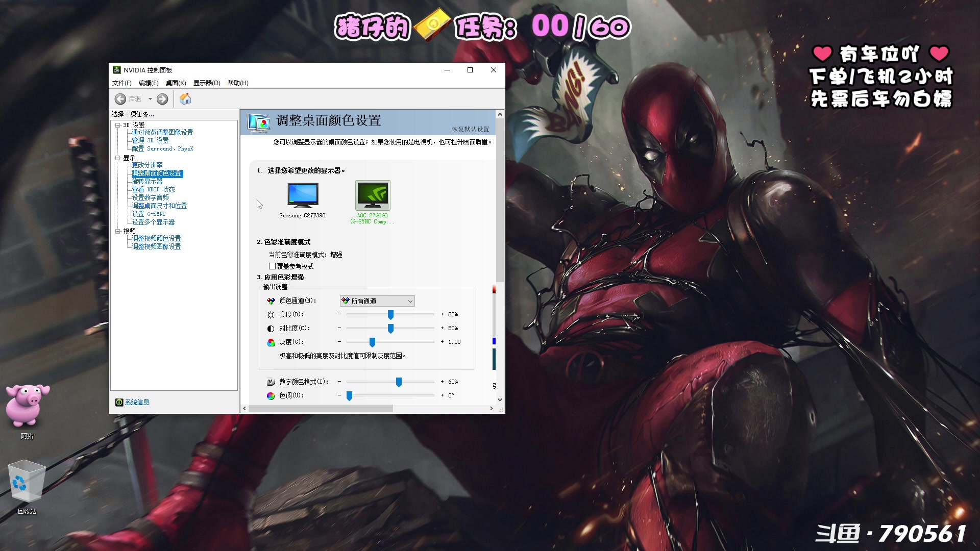Open the Recycle Bin desktop icon
This screenshot has height=551, width=980.
27,481
